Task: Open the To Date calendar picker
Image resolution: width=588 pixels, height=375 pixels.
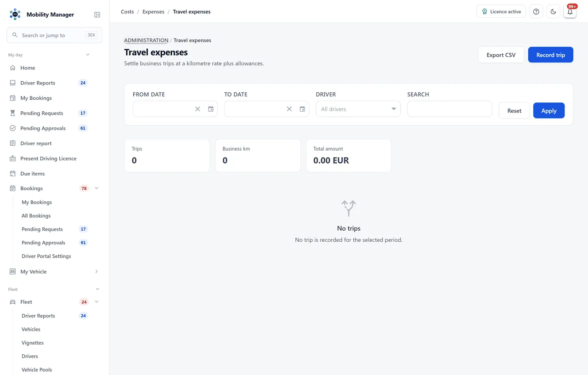Action: click(x=302, y=109)
